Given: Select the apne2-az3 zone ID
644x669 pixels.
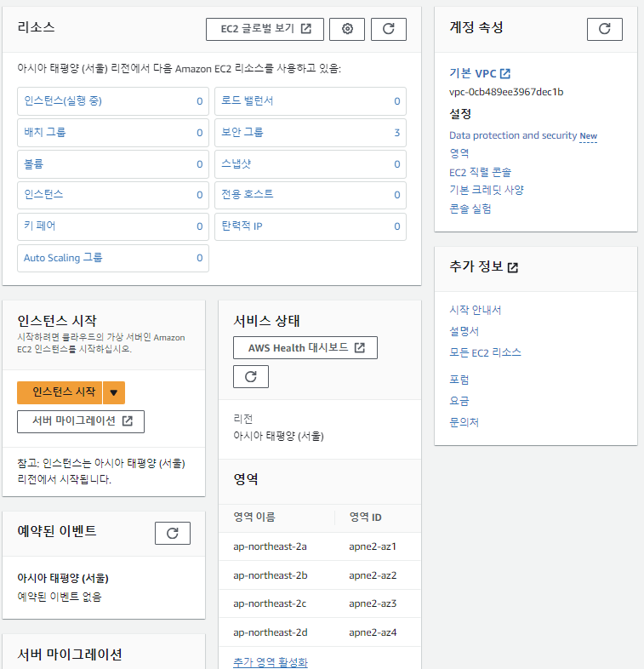Looking at the screenshot, I should (x=373, y=603).
